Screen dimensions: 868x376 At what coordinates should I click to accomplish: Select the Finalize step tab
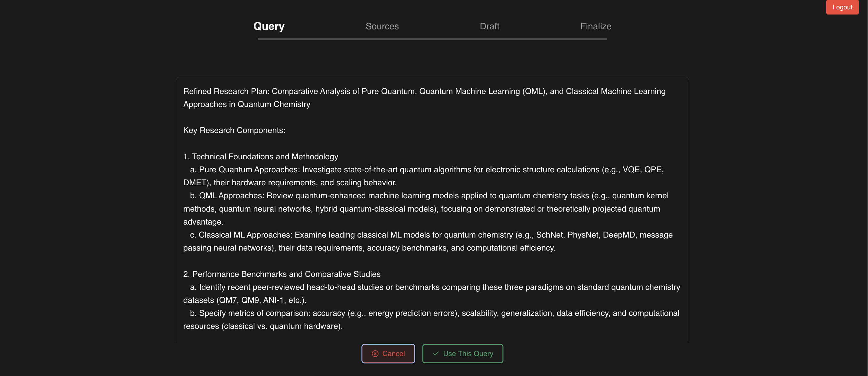click(596, 26)
